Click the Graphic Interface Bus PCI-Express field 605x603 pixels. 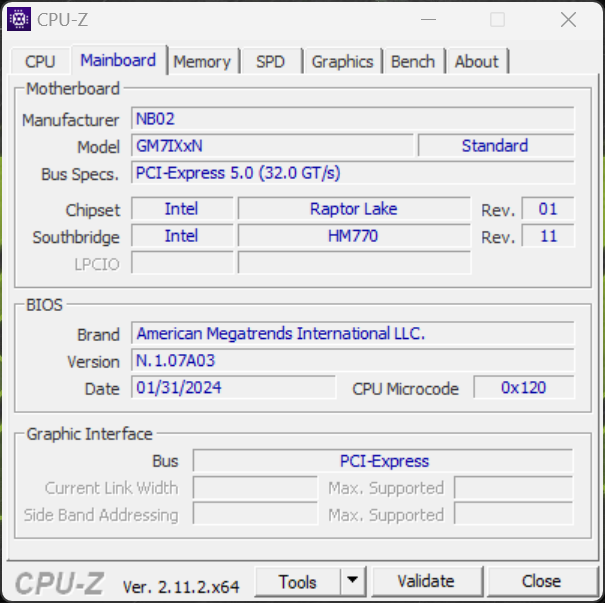click(383, 461)
